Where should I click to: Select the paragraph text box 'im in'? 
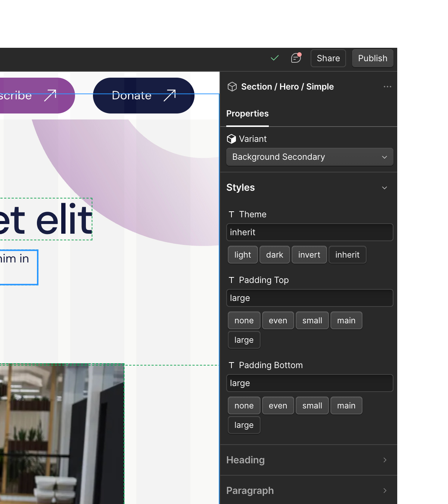click(19, 267)
